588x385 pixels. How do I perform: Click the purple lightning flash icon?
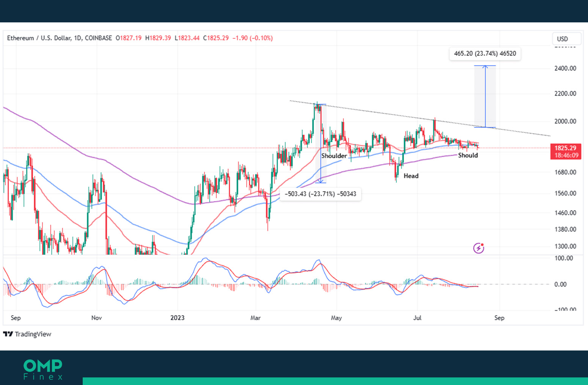click(479, 248)
